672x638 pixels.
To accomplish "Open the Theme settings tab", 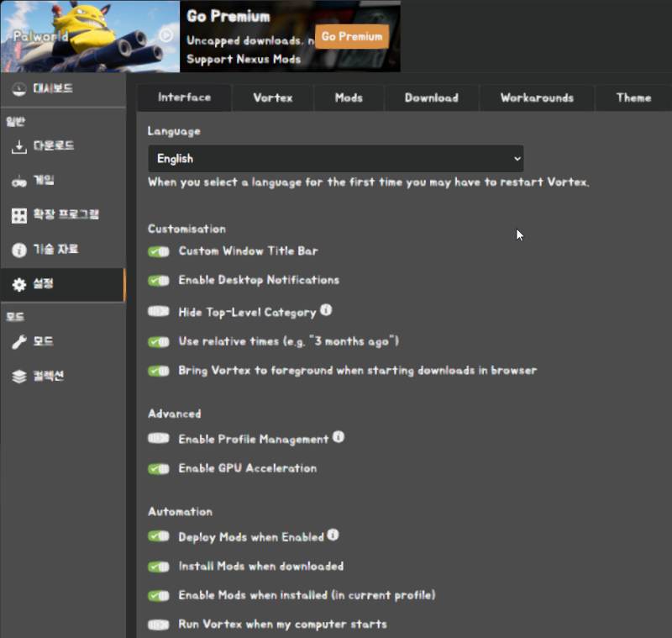I will pyautogui.click(x=633, y=98).
